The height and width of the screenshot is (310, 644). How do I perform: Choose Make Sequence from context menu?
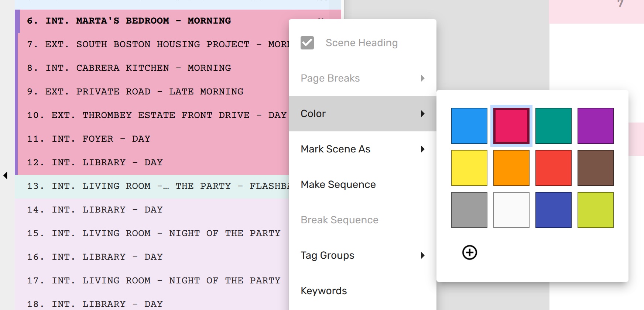pos(338,185)
